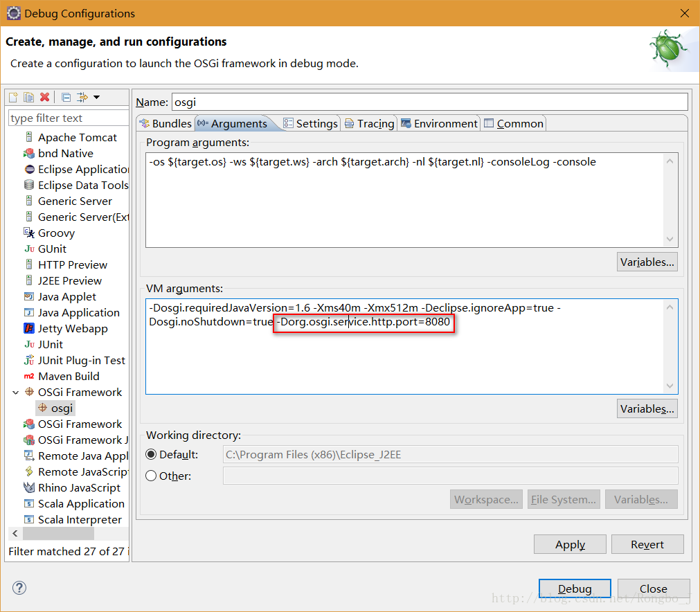The width and height of the screenshot is (700, 612).
Task: Close the Debug Configurations dialog window
Action: tap(684, 13)
